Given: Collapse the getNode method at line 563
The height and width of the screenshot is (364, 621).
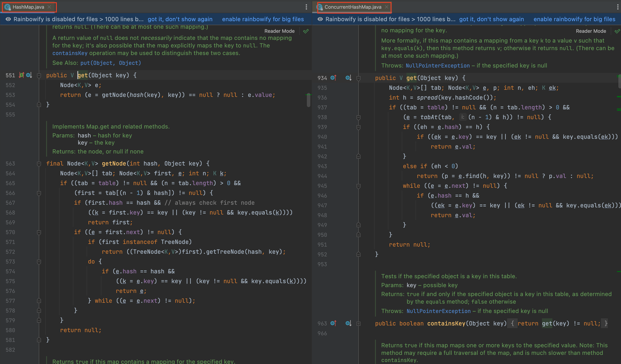Looking at the screenshot, I should 39,164.
